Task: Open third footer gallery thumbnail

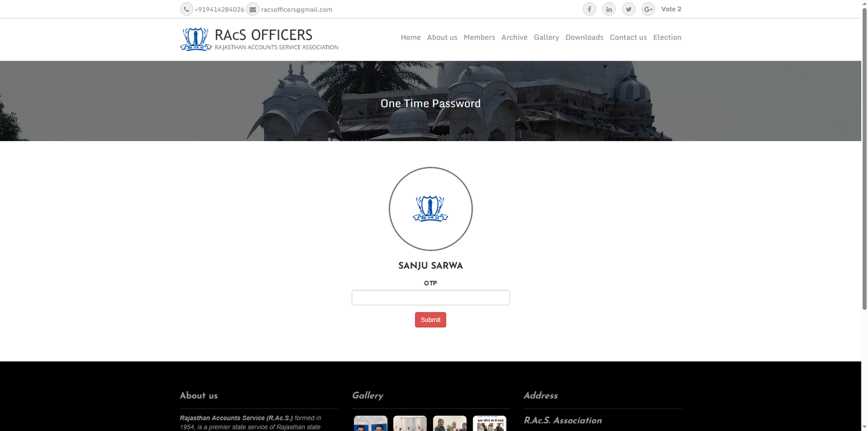Action: tap(450, 423)
